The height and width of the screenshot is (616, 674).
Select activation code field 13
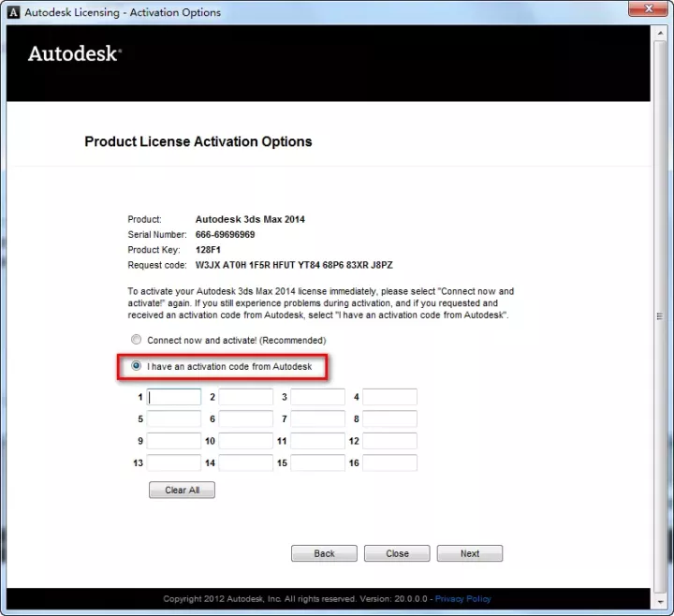174,463
